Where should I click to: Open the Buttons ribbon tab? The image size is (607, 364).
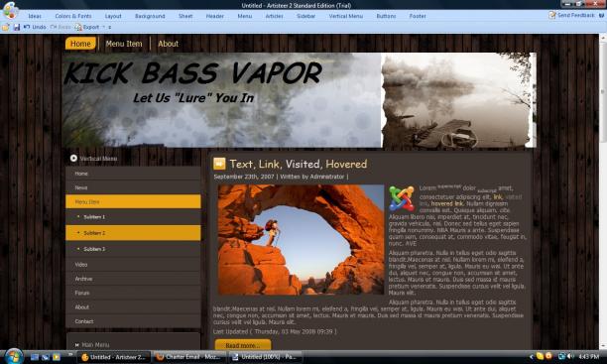coord(386,16)
